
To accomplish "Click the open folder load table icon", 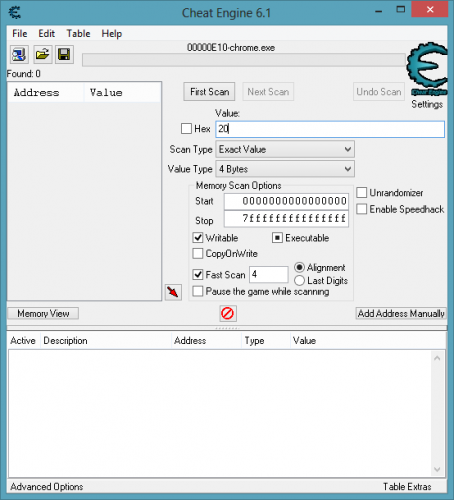I will point(42,54).
